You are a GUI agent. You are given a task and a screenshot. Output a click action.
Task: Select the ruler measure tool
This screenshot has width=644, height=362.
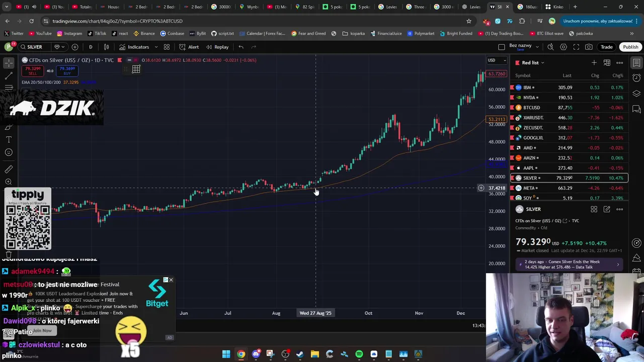[x=9, y=169]
